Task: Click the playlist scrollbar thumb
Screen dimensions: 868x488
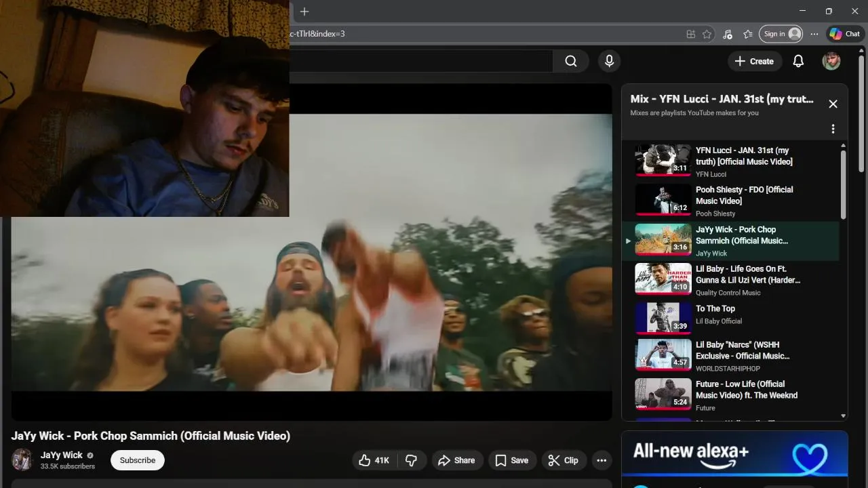Action: pyautogui.click(x=844, y=184)
